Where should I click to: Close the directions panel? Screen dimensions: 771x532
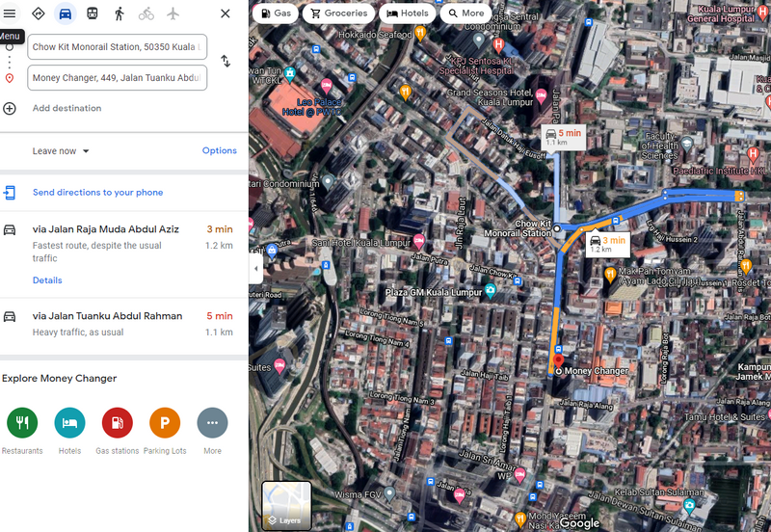coord(226,13)
